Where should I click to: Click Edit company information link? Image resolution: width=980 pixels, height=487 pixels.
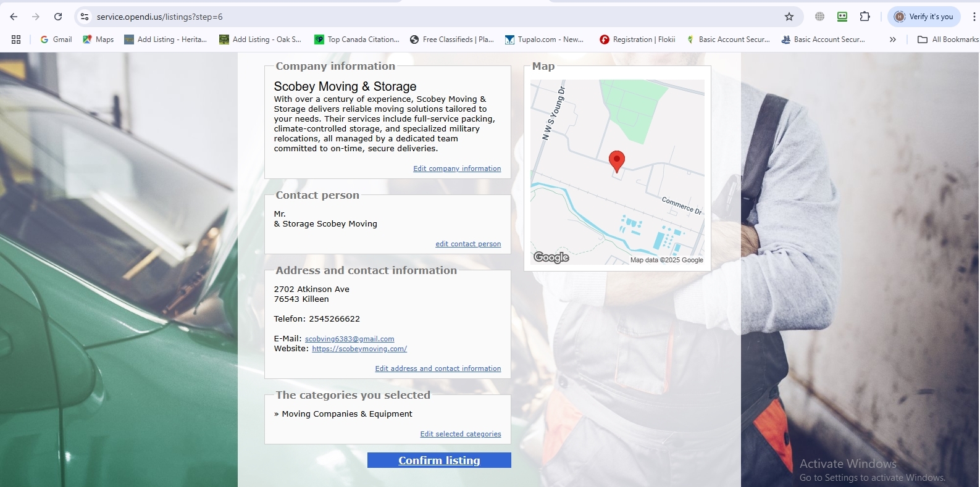click(x=457, y=169)
